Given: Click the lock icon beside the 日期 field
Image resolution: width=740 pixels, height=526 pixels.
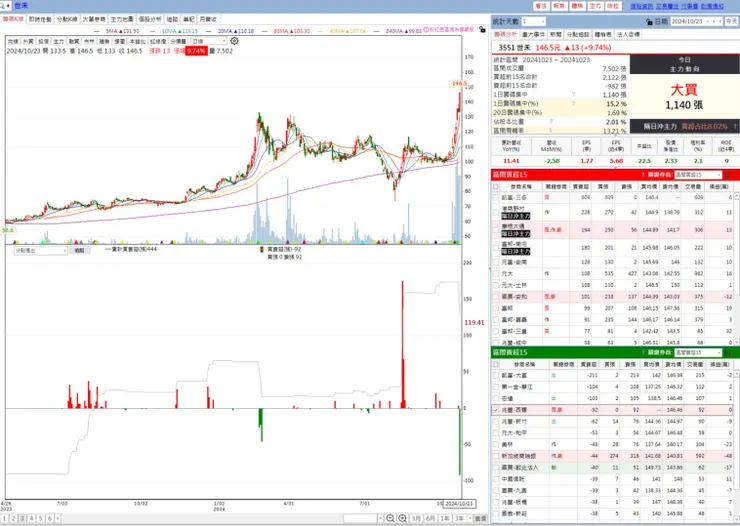Looking at the screenshot, I should tap(649, 22).
